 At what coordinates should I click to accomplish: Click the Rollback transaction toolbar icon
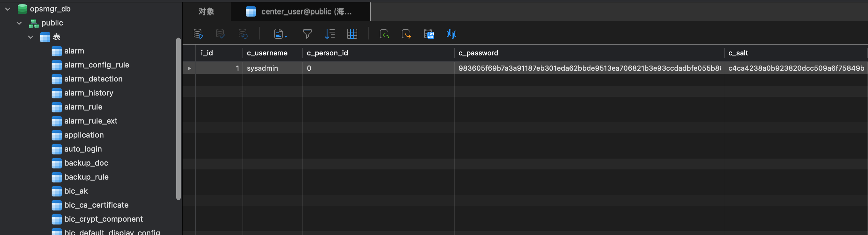pos(243,34)
